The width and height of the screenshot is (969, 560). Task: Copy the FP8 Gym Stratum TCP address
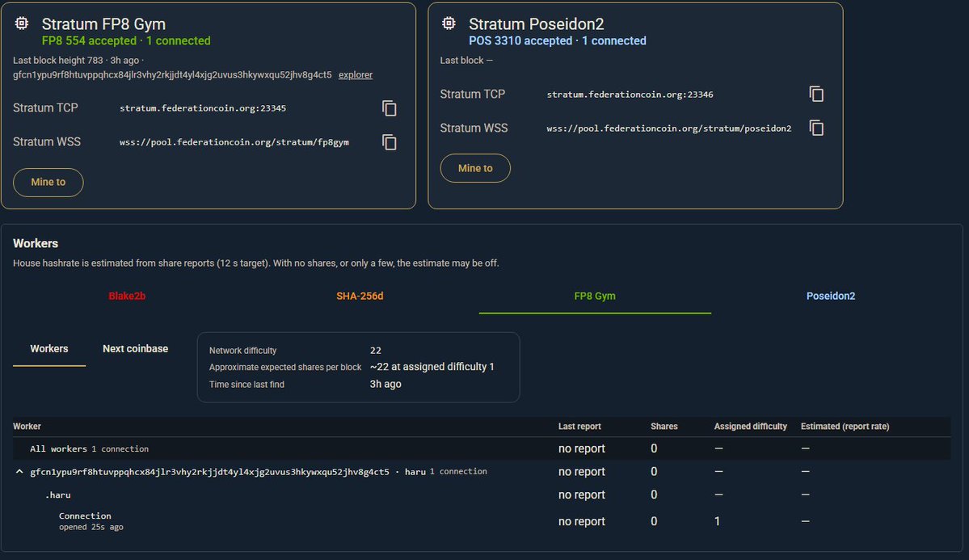[390, 108]
